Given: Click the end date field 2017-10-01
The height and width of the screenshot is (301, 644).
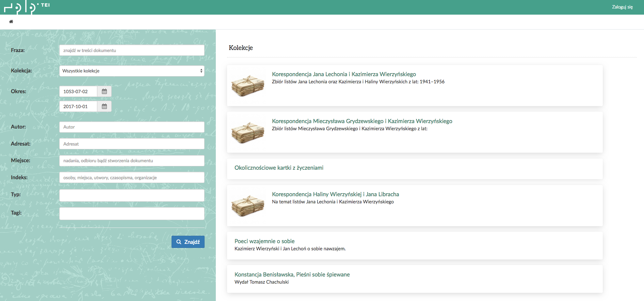Looking at the screenshot, I should (x=78, y=106).
